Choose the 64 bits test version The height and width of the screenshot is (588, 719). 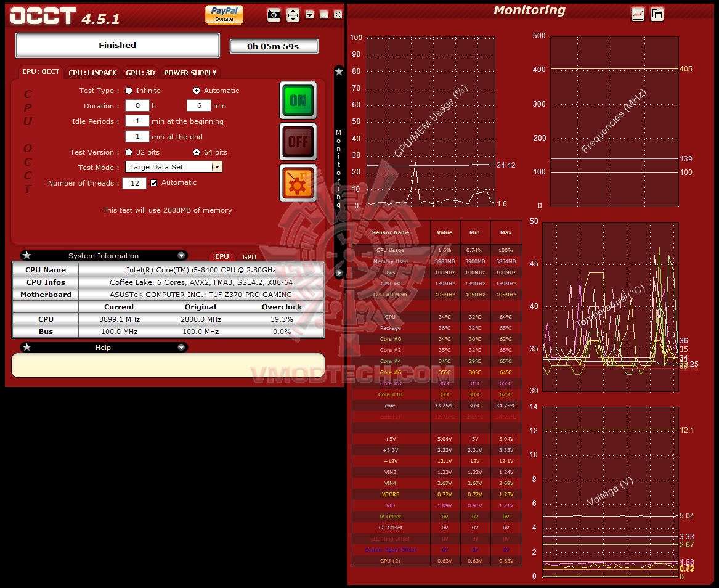pyautogui.click(x=197, y=152)
